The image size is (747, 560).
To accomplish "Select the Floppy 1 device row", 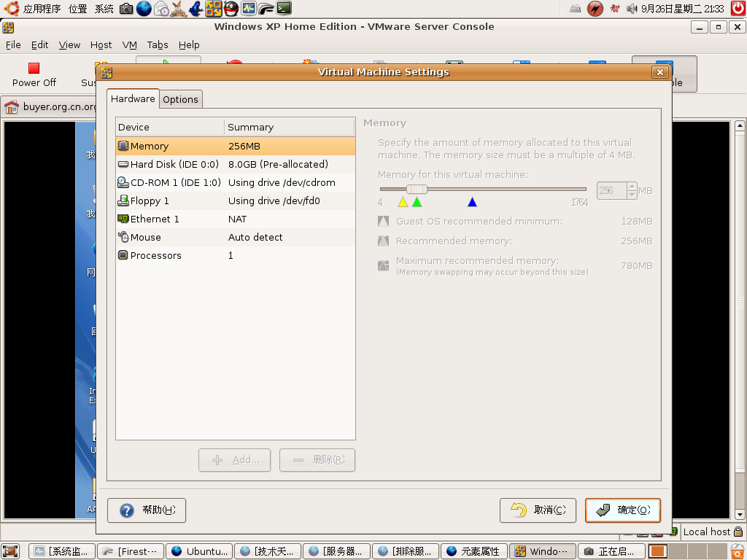I will [236, 201].
